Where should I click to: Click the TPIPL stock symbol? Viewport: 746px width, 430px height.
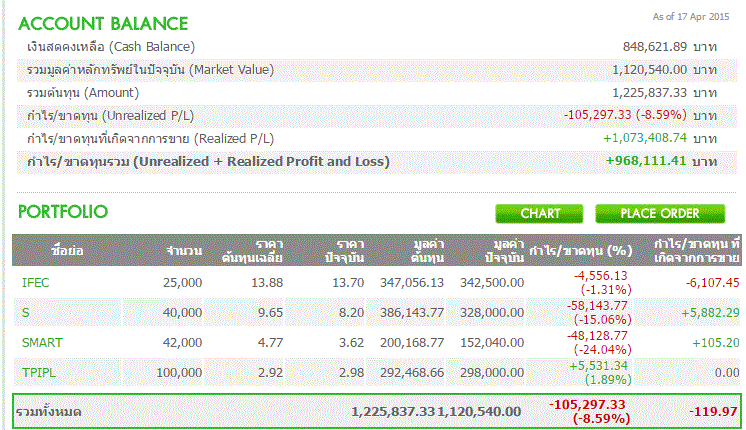click(38, 373)
